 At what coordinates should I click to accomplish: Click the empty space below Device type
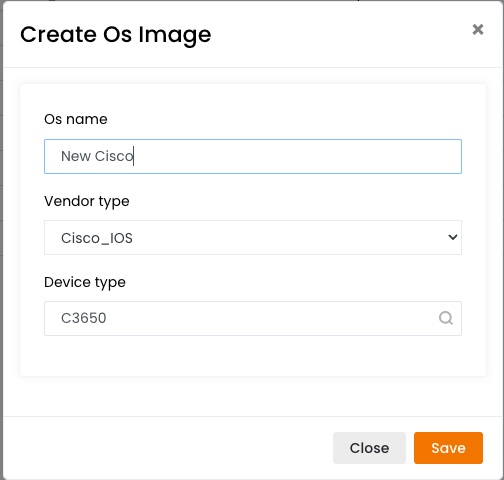click(x=253, y=356)
